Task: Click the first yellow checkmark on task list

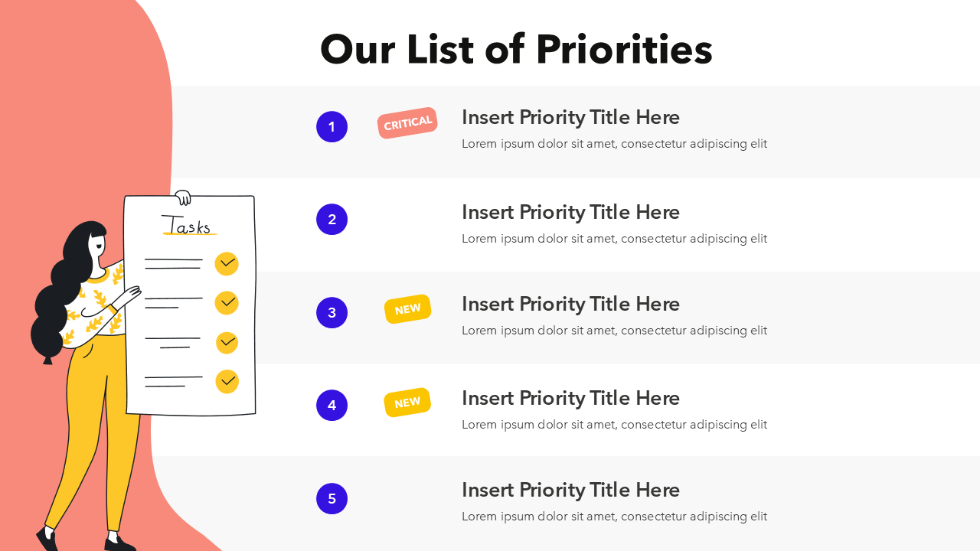Action: [x=227, y=264]
